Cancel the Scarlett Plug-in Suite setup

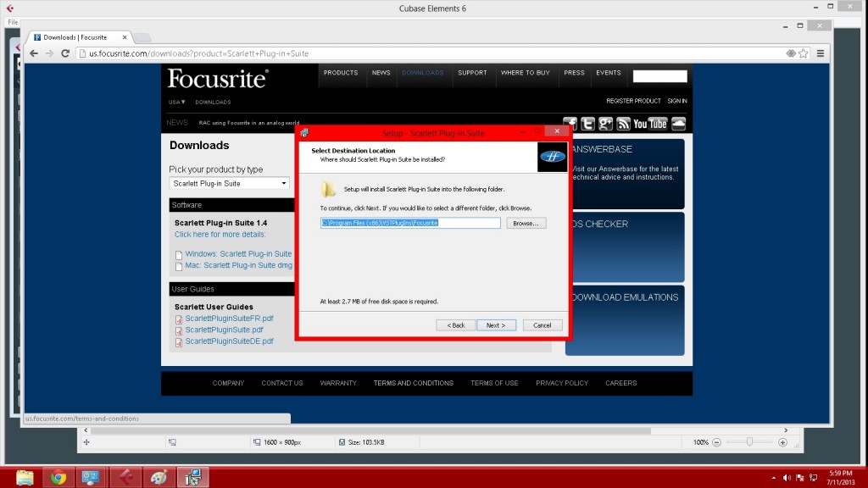542,325
